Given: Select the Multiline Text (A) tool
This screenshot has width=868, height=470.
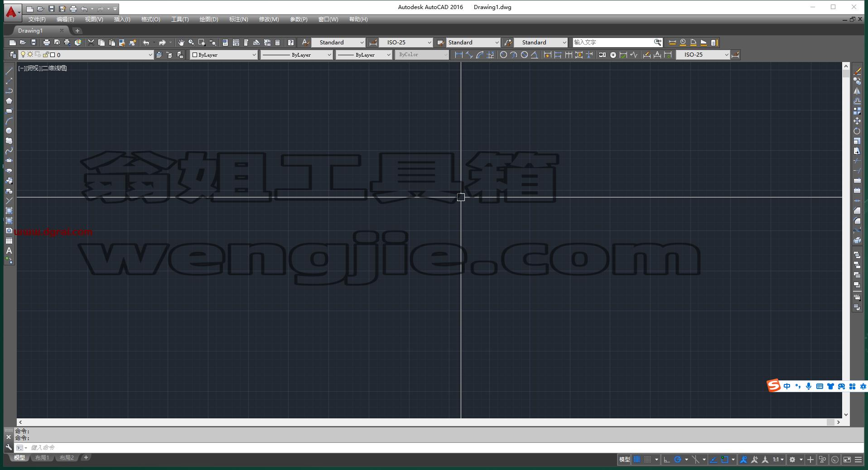Looking at the screenshot, I should pyautogui.click(x=9, y=250).
